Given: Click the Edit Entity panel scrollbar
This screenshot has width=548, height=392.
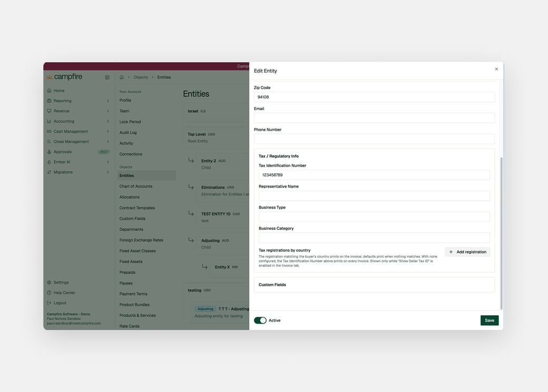Looking at the screenshot, I should tap(501, 233).
